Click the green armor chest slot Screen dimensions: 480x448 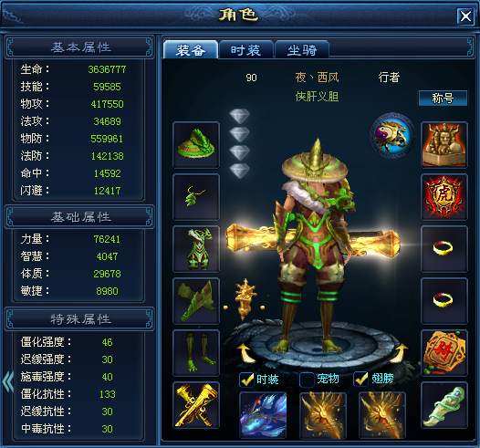point(196,249)
